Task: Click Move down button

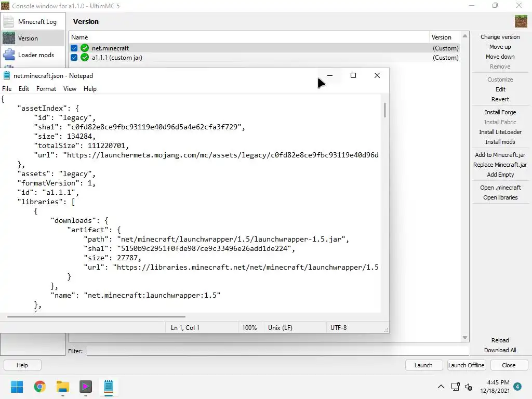Action: coord(500,57)
